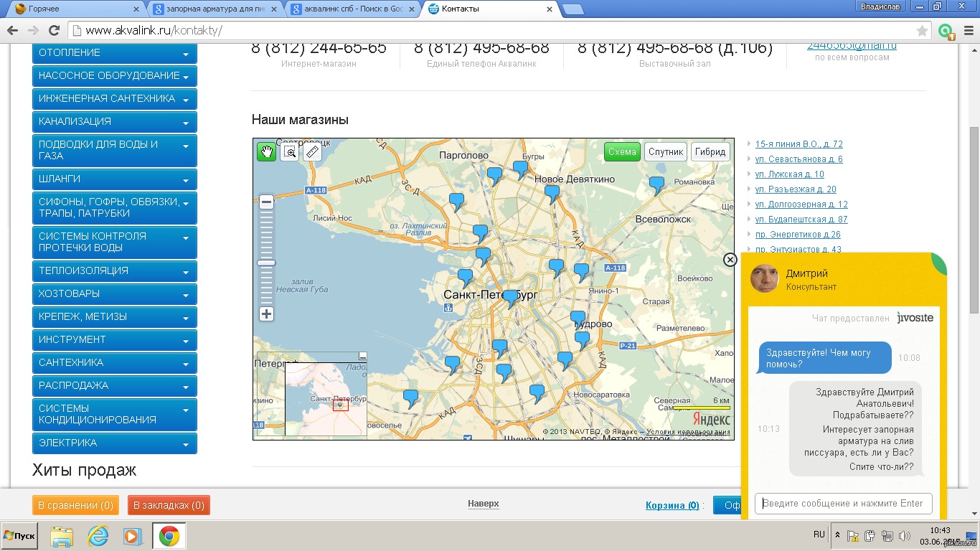
Task: Select the hand pan tool on map
Action: [266, 151]
